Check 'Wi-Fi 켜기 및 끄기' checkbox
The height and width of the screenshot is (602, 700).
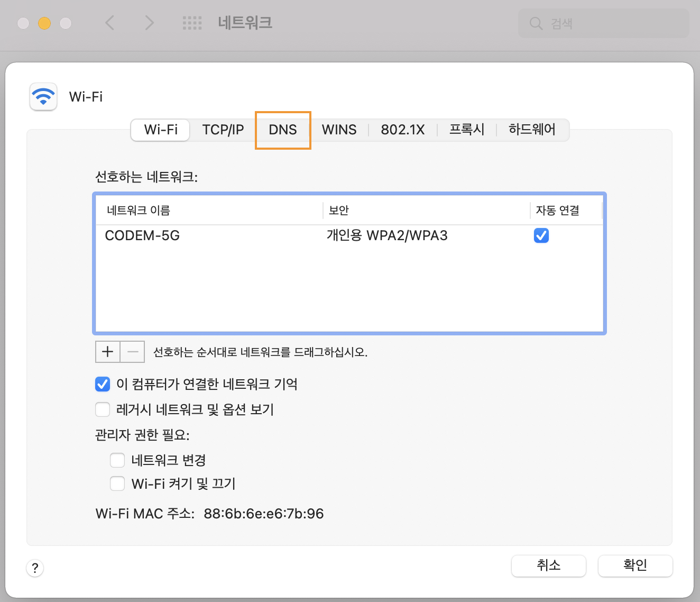pyautogui.click(x=117, y=484)
